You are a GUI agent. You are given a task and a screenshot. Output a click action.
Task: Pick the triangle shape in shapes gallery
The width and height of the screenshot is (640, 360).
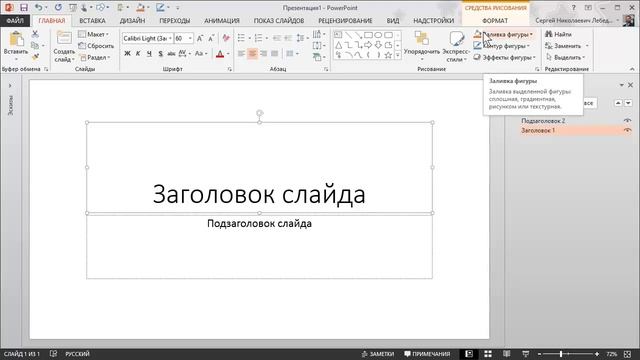[338, 45]
